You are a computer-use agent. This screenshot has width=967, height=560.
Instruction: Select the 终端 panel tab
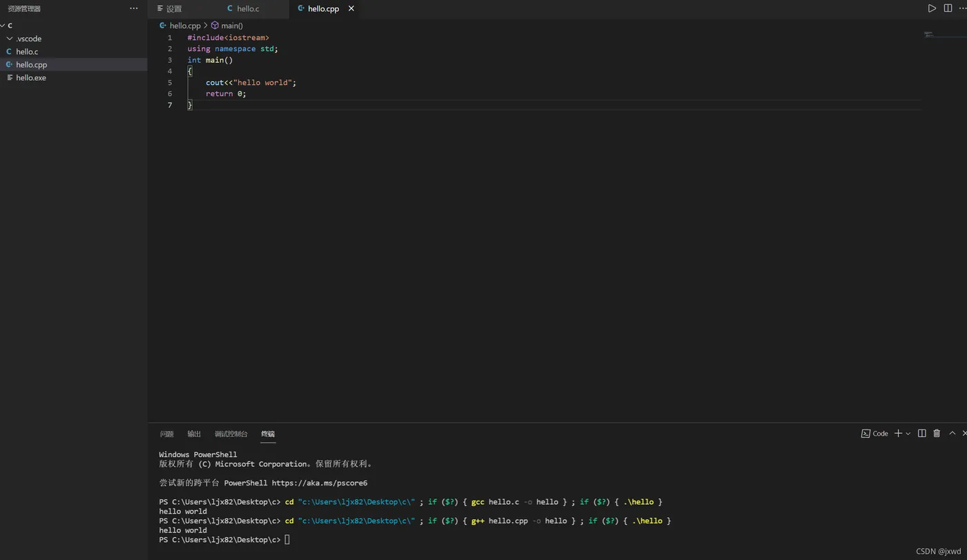[268, 434]
